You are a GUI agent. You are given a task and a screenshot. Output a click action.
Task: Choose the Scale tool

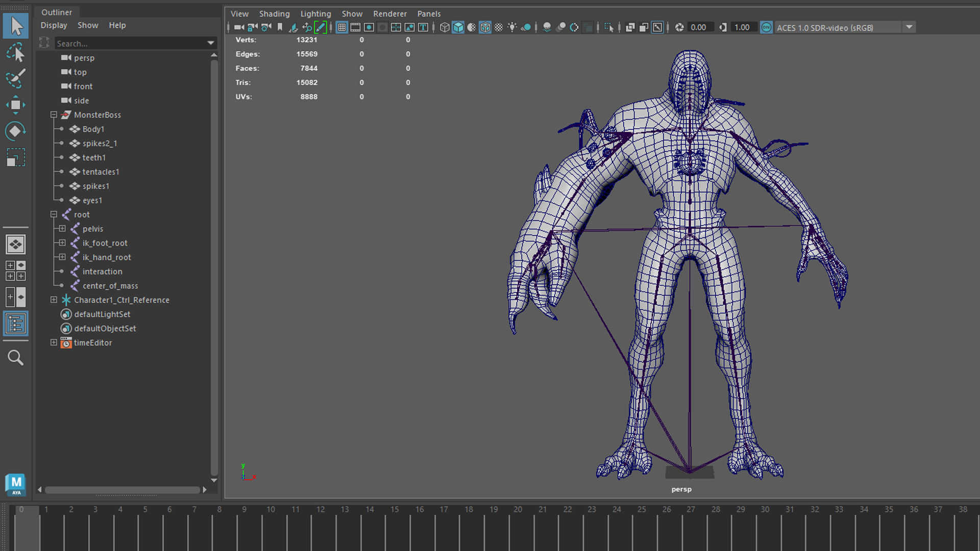(x=16, y=158)
